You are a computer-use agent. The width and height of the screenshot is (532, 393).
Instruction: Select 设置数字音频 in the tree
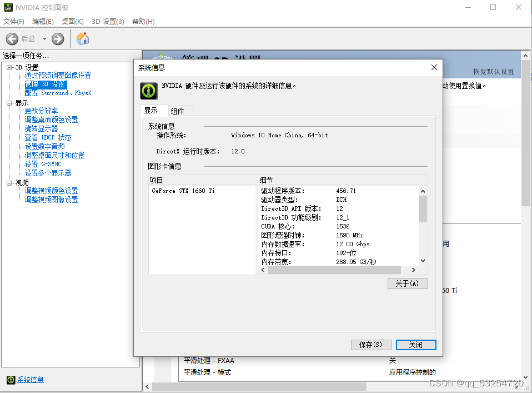[44, 146]
